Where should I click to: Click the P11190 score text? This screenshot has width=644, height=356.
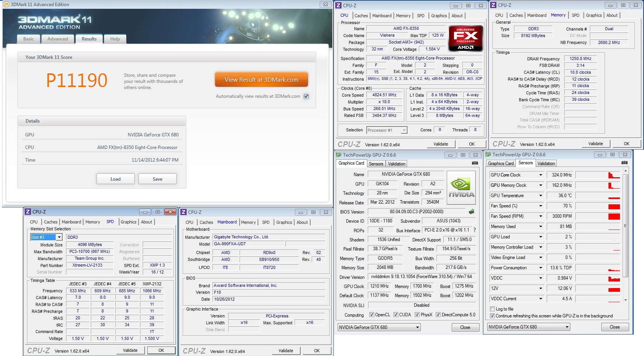tap(77, 80)
